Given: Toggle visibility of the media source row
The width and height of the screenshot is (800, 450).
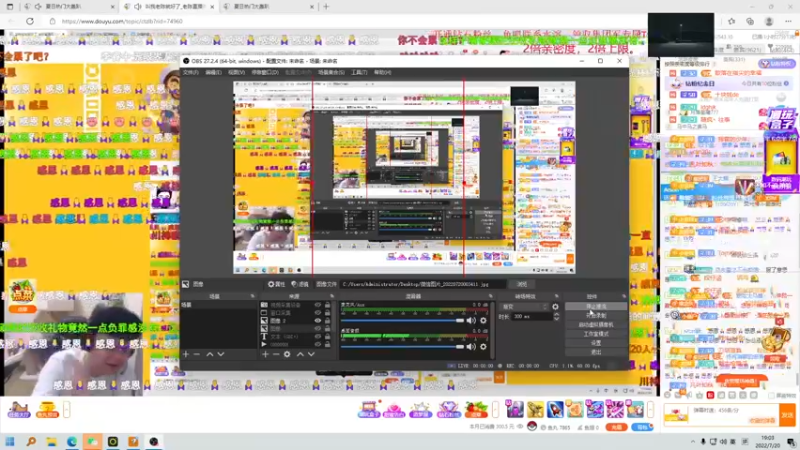Looking at the screenshot, I should coord(318,344).
